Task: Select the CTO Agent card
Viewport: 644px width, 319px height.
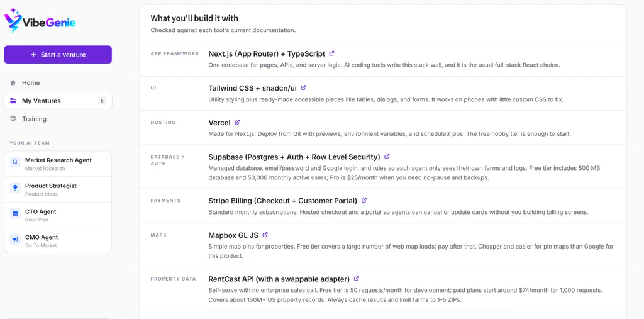Action: [x=58, y=215]
